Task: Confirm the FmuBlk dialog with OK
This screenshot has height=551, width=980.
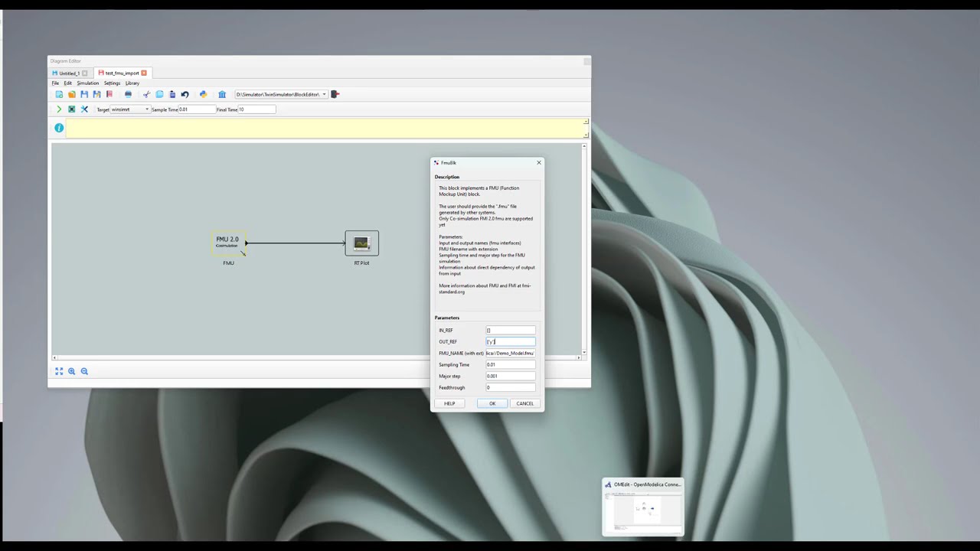Action: click(x=492, y=403)
